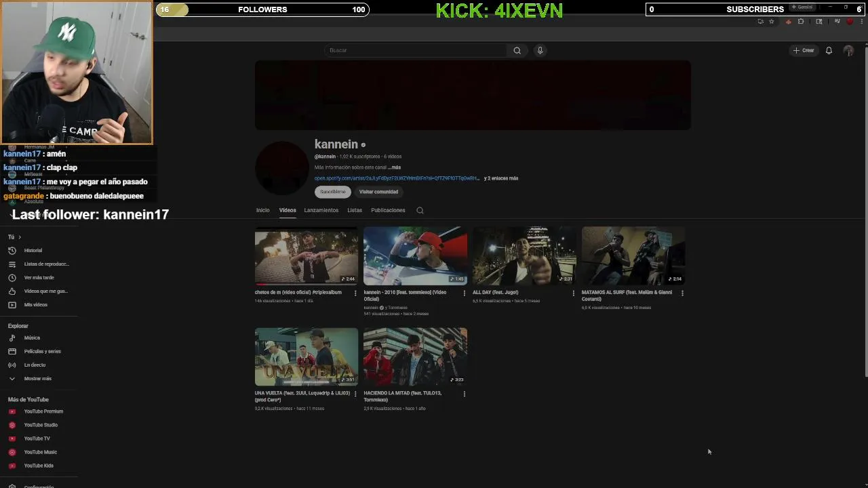Open the browser side panel icon
This screenshot has height=488, width=868.
click(819, 22)
